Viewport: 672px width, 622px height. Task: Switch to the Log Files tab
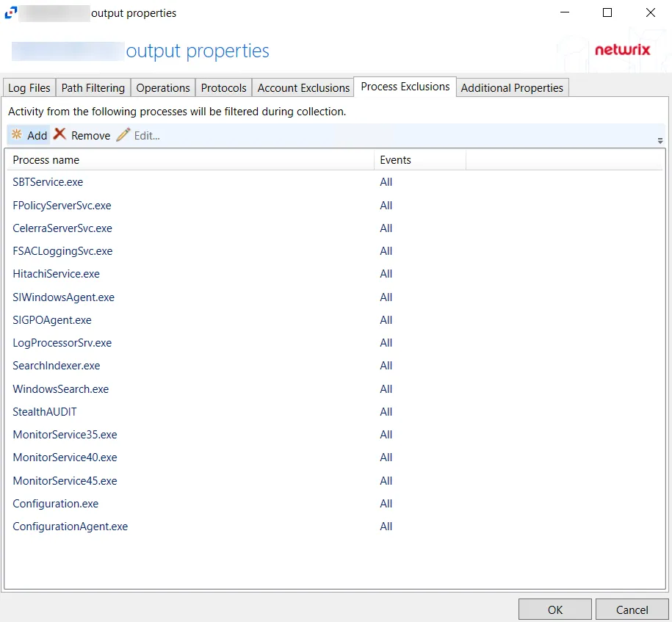point(29,88)
